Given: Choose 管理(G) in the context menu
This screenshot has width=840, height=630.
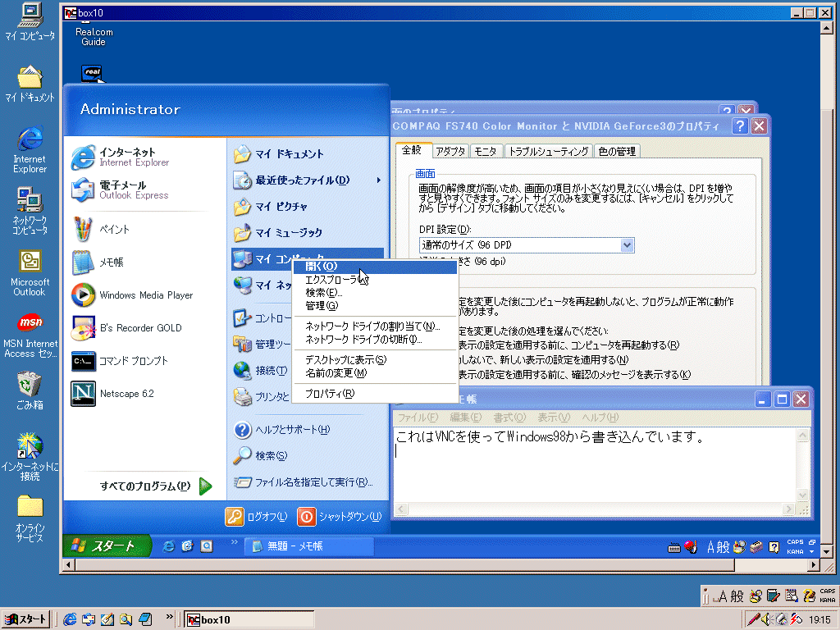Looking at the screenshot, I should click(375, 306).
